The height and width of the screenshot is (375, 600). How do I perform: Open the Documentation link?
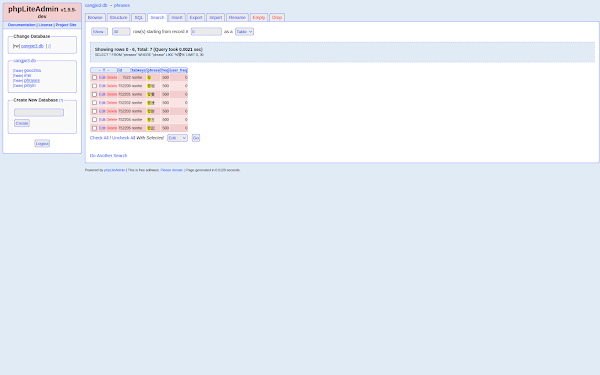(21, 25)
